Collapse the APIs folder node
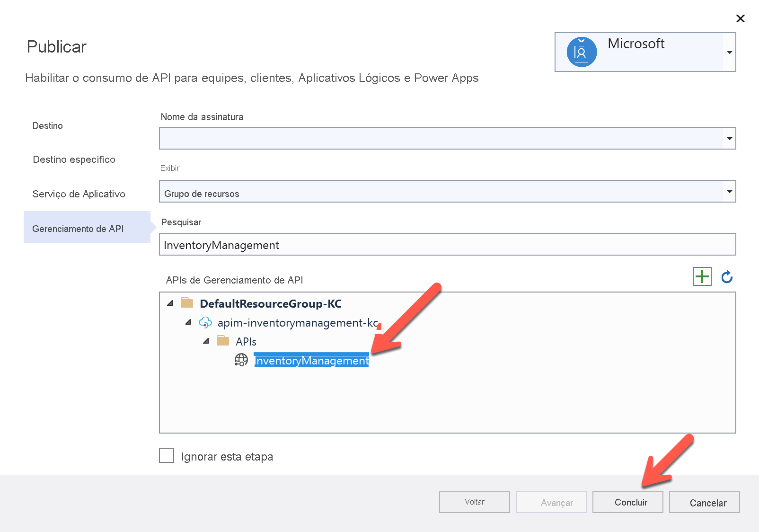 [x=206, y=341]
